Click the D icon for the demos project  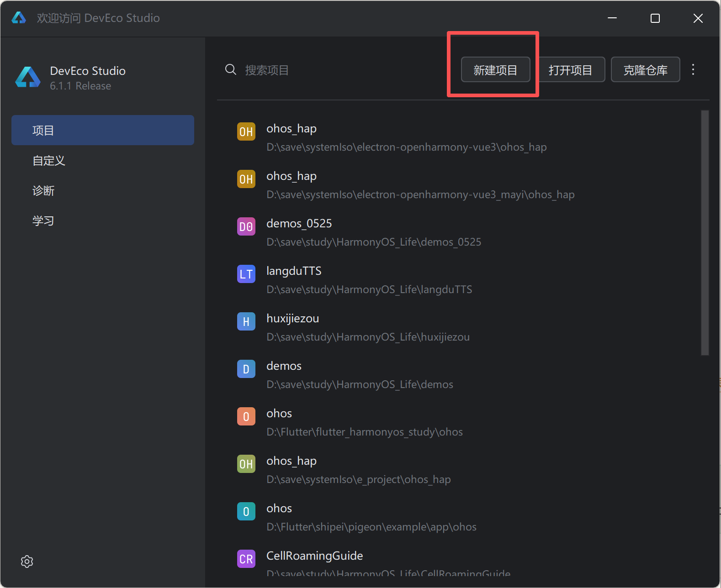(246, 369)
